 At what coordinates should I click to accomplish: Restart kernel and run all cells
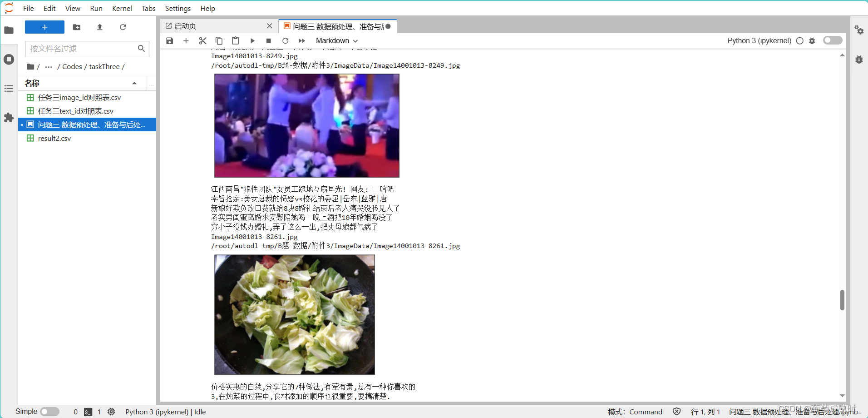point(302,41)
